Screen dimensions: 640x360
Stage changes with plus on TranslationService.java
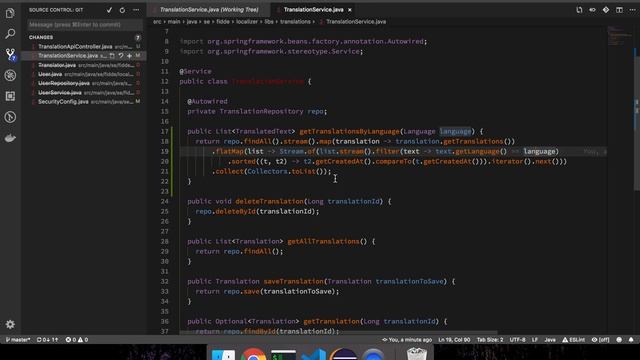[129, 56]
